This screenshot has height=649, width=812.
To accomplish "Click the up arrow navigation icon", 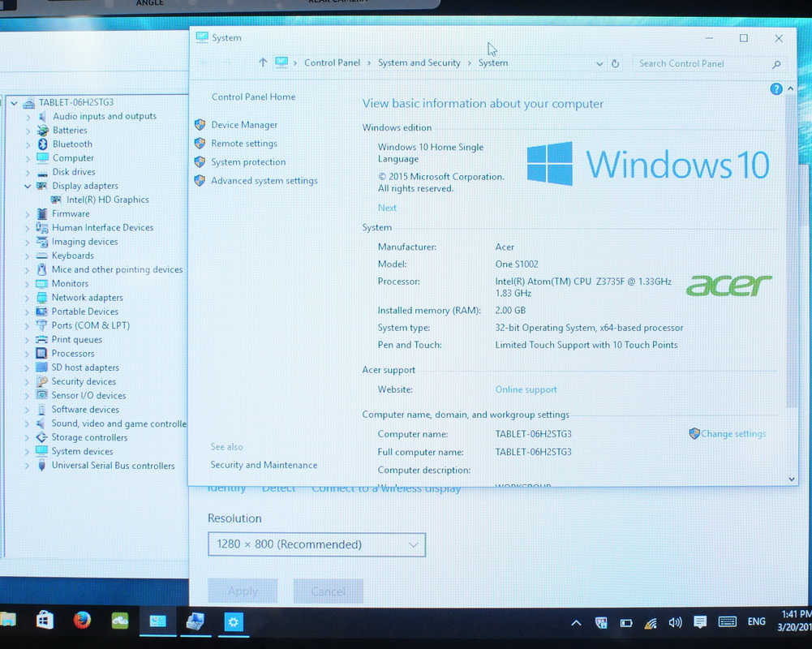I will pyautogui.click(x=263, y=62).
